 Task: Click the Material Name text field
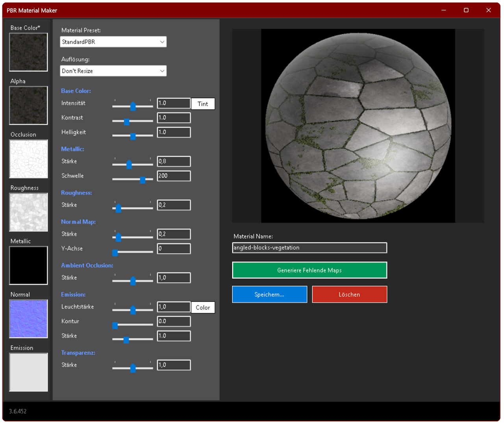click(309, 248)
